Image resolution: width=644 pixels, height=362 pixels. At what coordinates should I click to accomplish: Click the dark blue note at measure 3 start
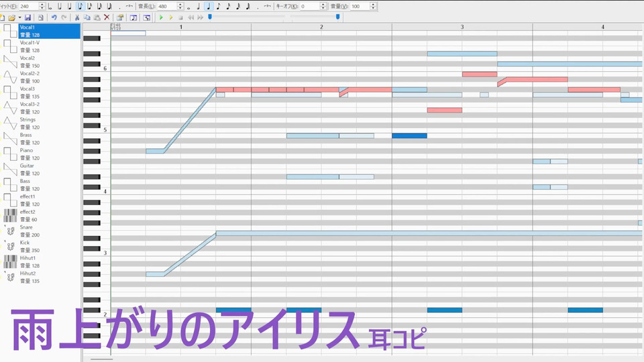click(x=409, y=136)
